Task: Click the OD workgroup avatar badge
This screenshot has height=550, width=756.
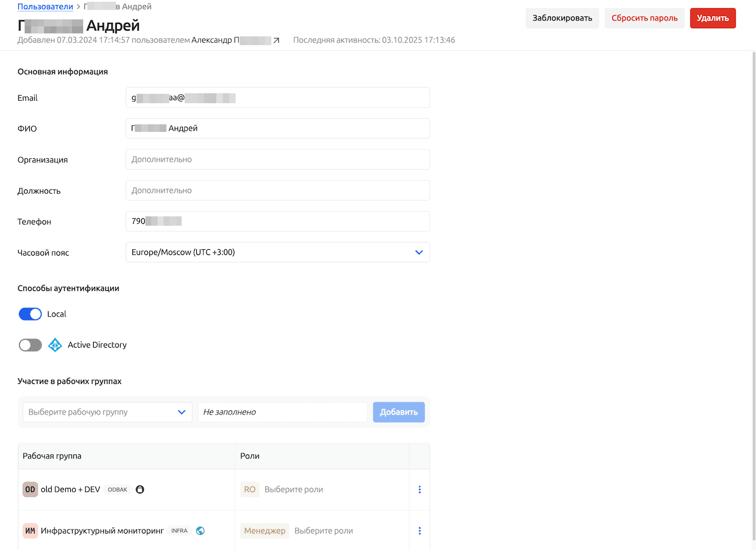Action: [30, 490]
